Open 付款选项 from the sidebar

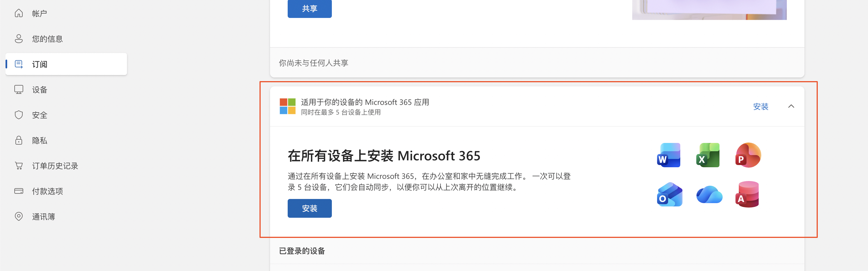tap(47, 191)
